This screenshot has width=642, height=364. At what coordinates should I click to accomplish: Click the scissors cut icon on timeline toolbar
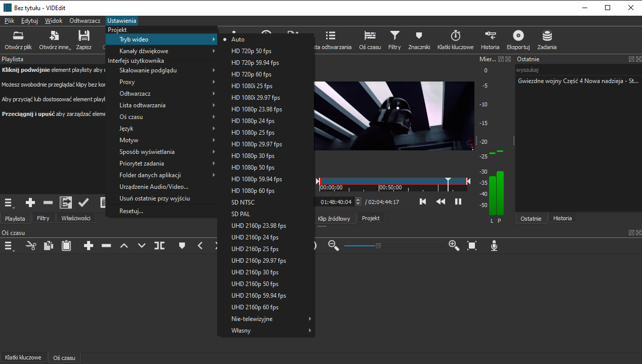(31, 246)
